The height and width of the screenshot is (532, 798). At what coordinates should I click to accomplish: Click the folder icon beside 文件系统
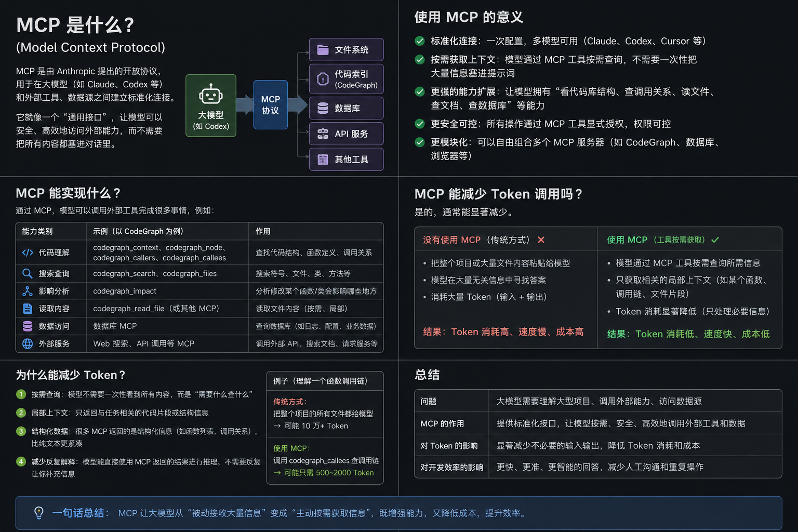coord(323,50)
